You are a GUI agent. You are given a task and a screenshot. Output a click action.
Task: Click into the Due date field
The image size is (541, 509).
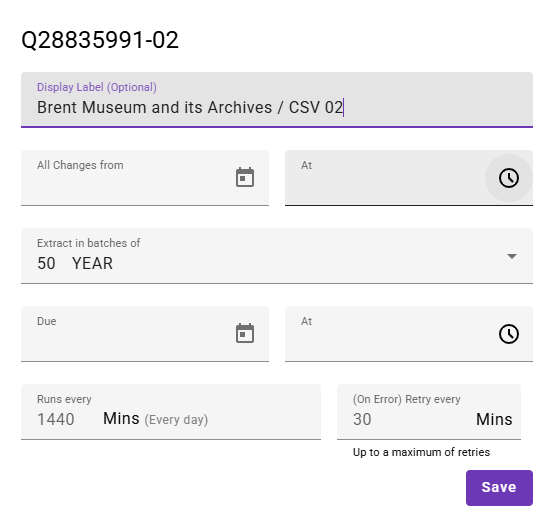pos(145,334)
